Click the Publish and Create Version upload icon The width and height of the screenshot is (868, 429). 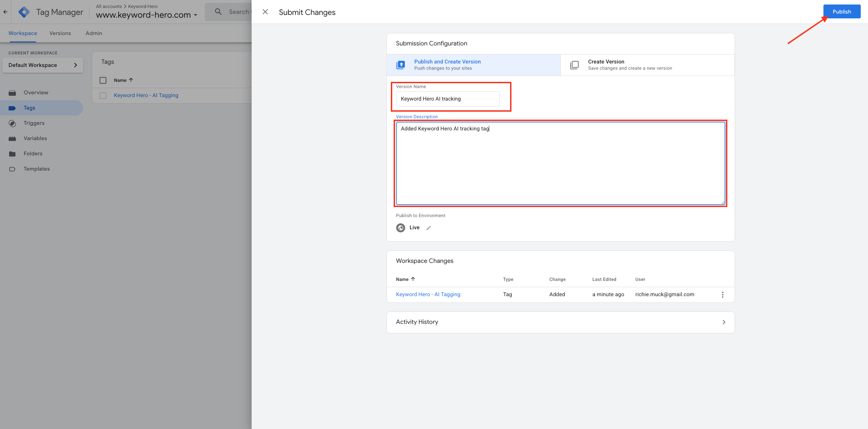401,65
